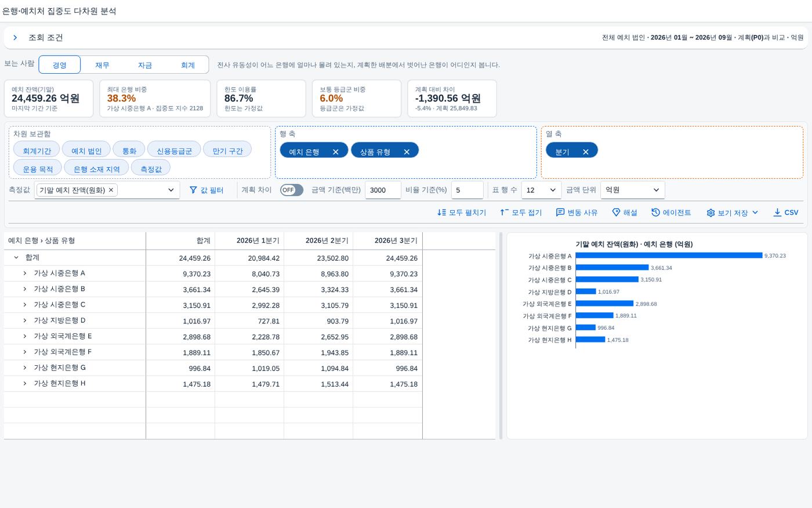Edit the 금액 기준(백만) input field

pyautogui.click(x=383, y=190)
